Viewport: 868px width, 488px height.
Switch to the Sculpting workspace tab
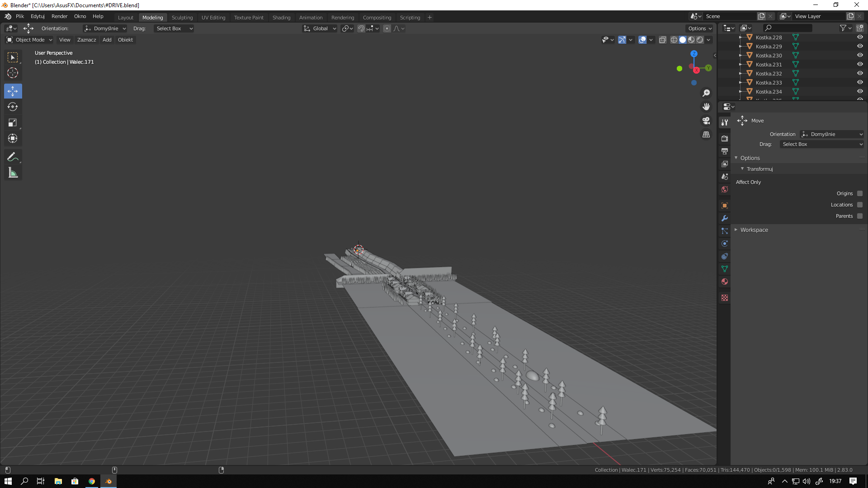click(182, 18)
